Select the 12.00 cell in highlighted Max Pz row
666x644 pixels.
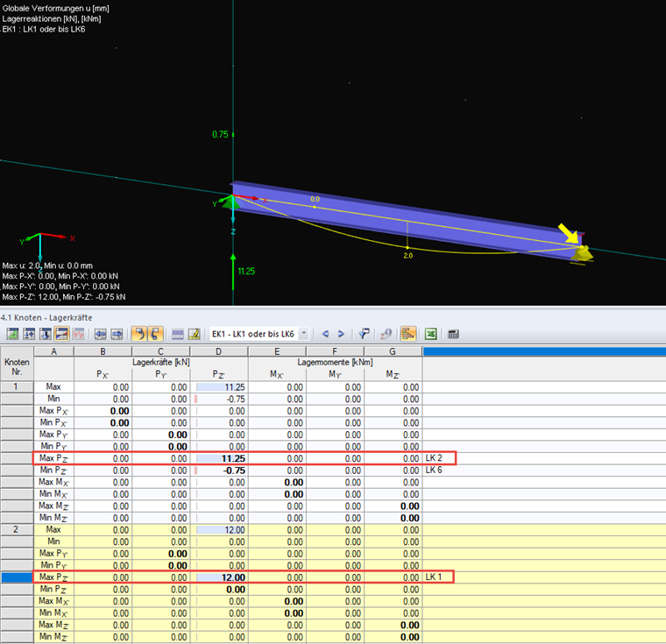(x=219, y=577)
